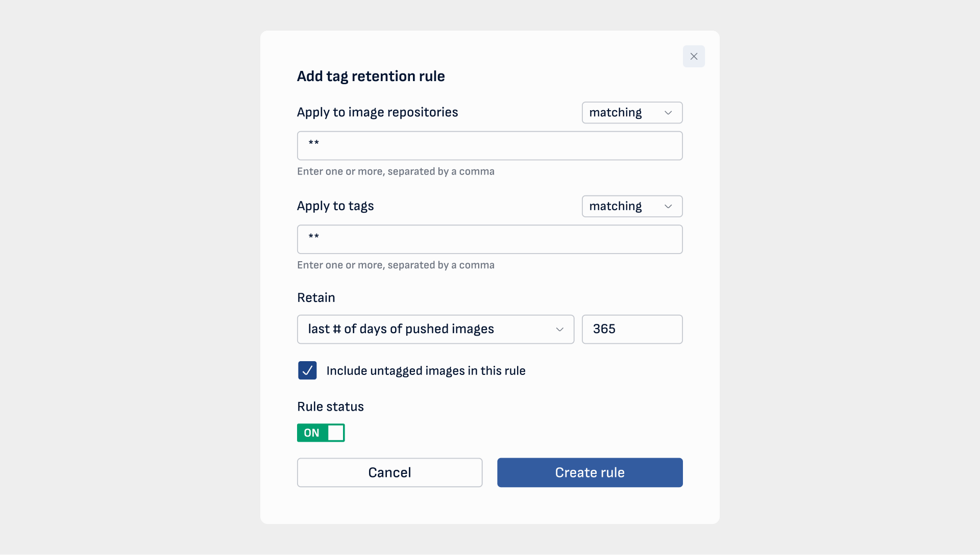Click the image repositories pattern input field
This screenshot has width=980, height=555.
click(x=489, y=146)
